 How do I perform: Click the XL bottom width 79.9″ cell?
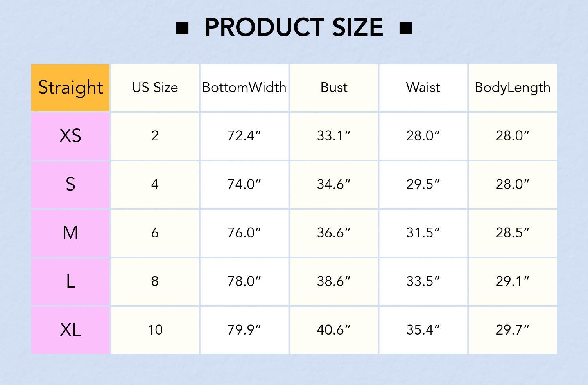[x=244, y=330]
